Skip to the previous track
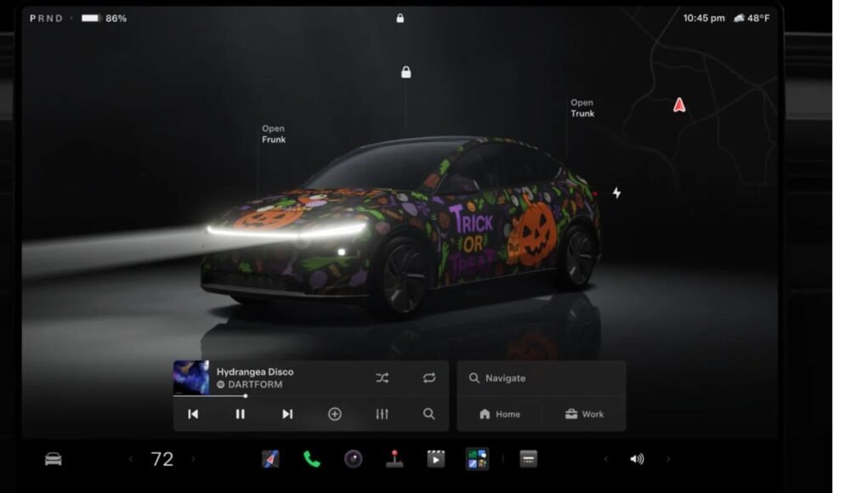The width and height of the screenshot is (868, 493). pyautogui.click(x=193, y=414)
